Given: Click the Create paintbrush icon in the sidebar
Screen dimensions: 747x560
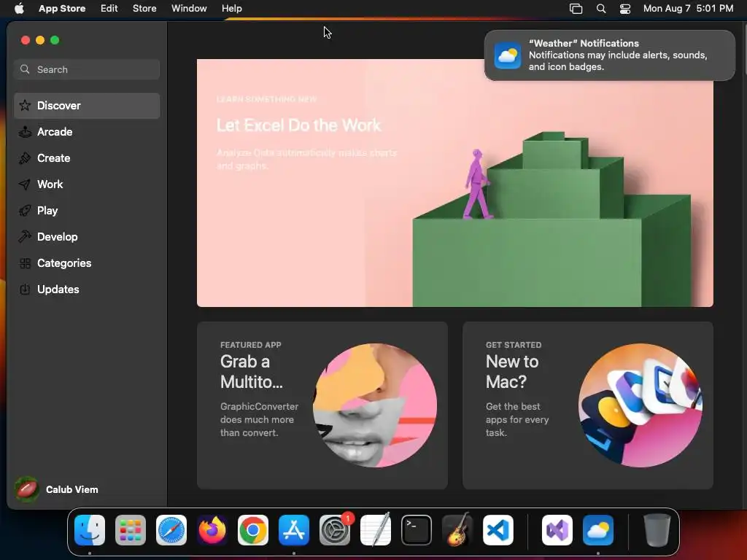Looking at the screenshot, I should tap(25, 158).
